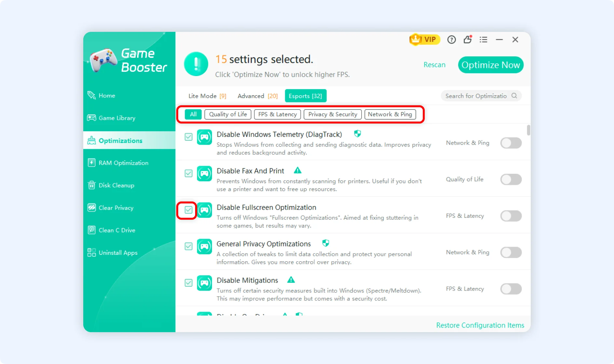Click the thumbs-up feedback icon
Image resolution: width=614 pixels, height=364 pixels.
click(468, 40)
